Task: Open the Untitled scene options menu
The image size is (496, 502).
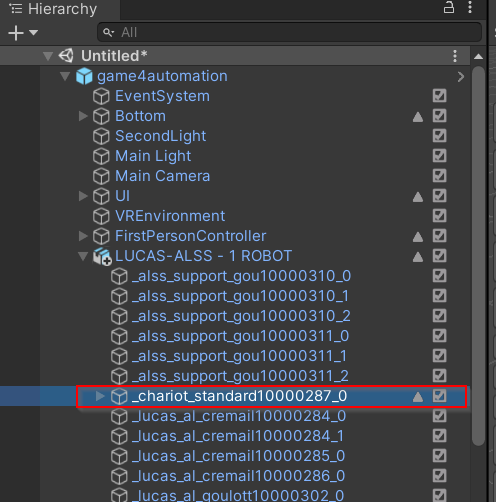Action: 455,56
